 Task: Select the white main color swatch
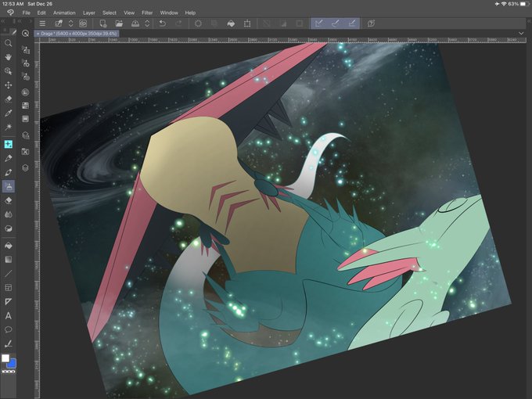(5, 358)
